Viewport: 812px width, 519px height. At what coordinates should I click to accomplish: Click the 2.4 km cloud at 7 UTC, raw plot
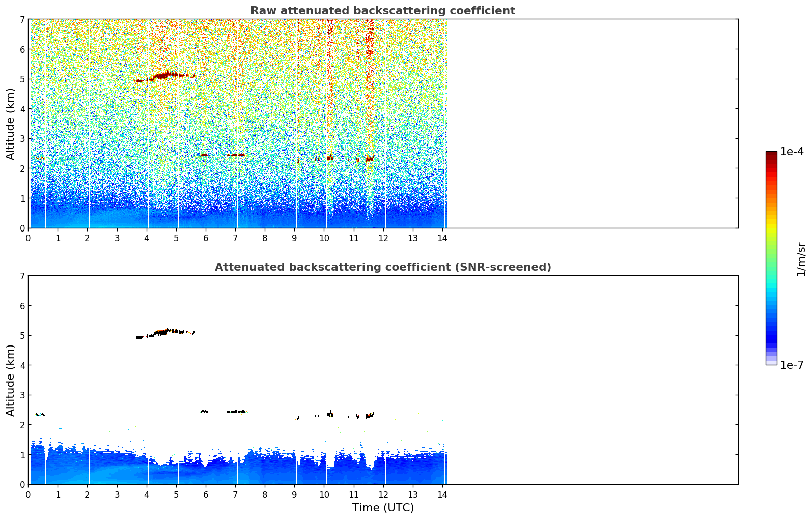[236, 155]
